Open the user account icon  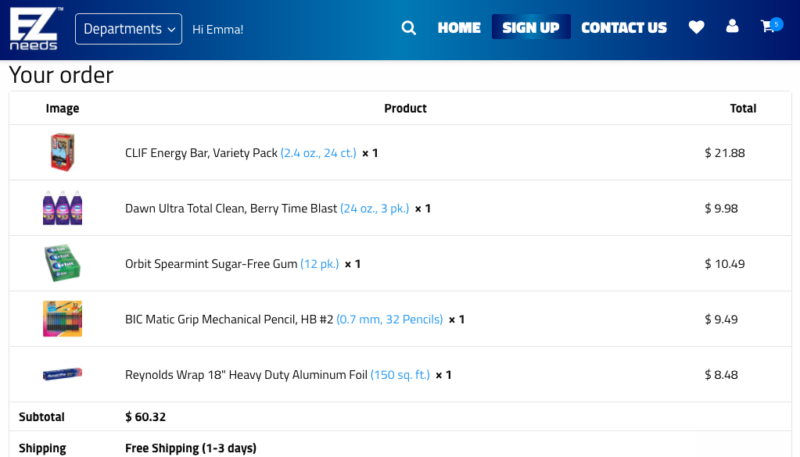[x=732, y=26]
